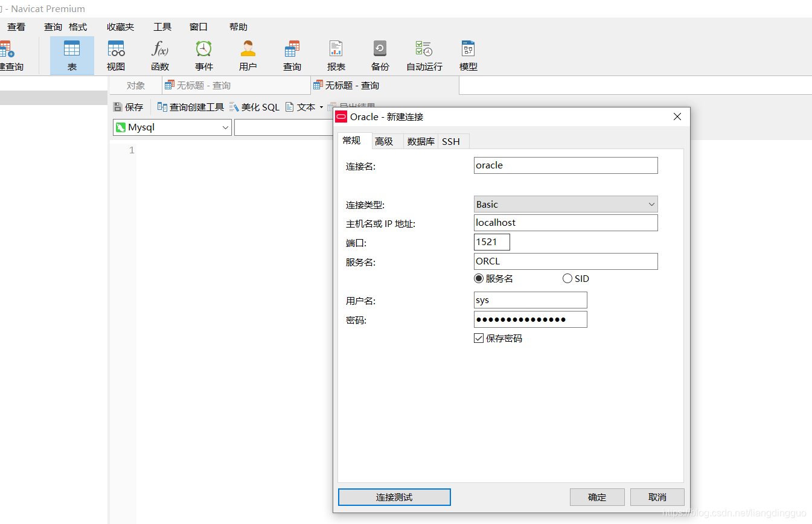Click the Connection Name field containing oracle
812x524 pixels.
(x=566, y=165)
